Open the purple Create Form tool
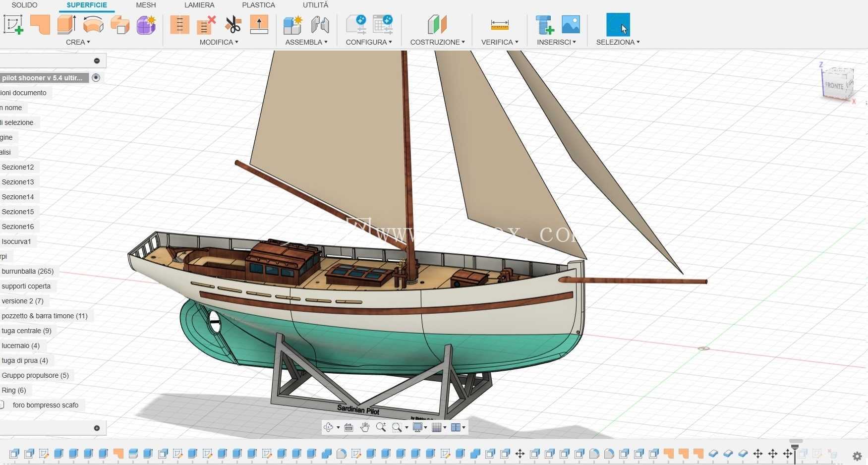 [146, 25]
